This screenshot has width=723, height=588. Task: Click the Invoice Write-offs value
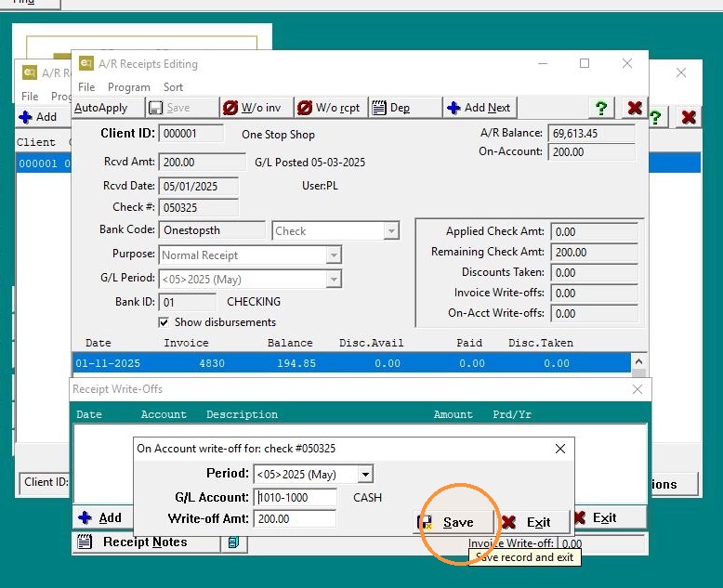tap(595, 294)
